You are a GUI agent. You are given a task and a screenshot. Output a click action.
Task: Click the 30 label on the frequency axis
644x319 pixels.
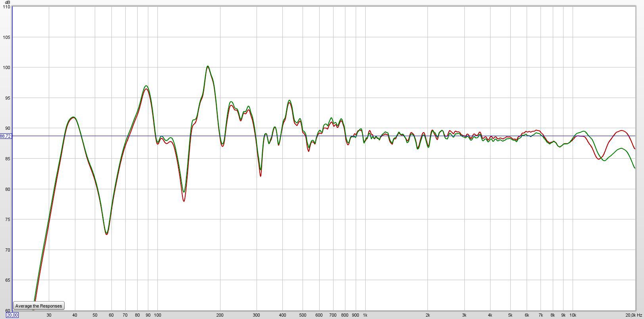coord(49,315)
